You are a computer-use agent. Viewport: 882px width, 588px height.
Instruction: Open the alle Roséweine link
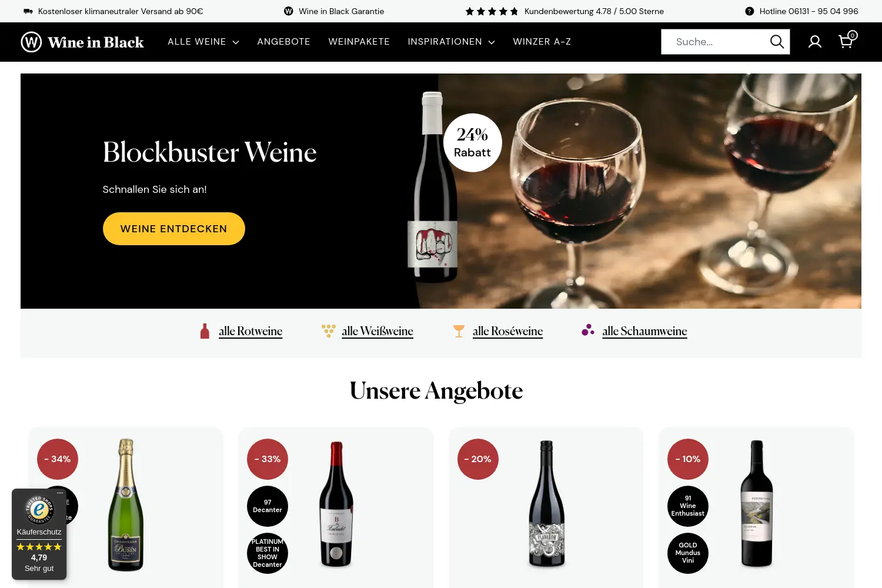click(x=507, y=331)
